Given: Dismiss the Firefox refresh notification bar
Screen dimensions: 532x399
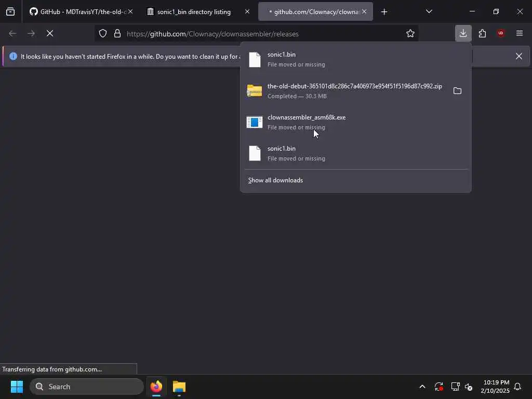Looking at the screenshot, I should click(519, 56).
